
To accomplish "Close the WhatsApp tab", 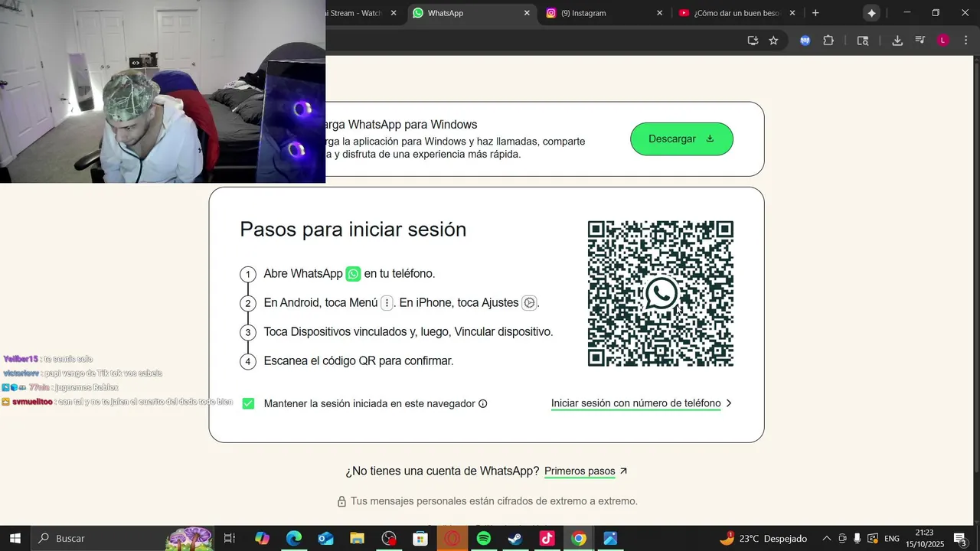I will point(527,13).
